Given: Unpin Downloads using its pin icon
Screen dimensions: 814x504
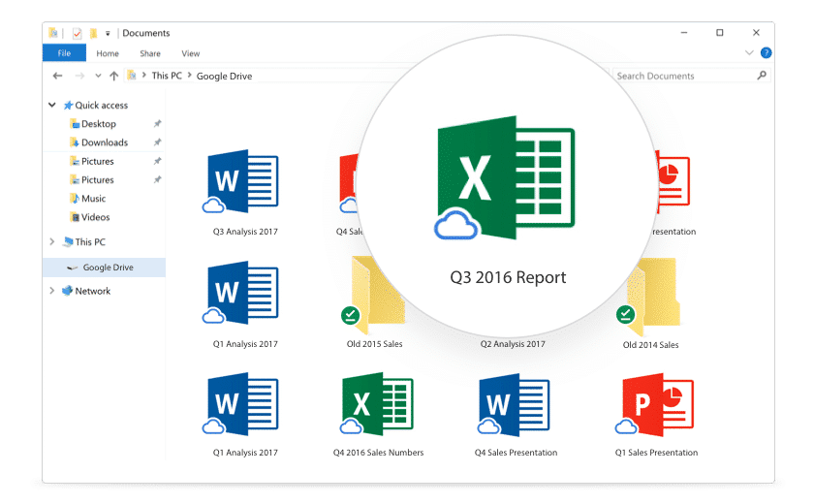Looking at the screenshot, I should [157, 142].
